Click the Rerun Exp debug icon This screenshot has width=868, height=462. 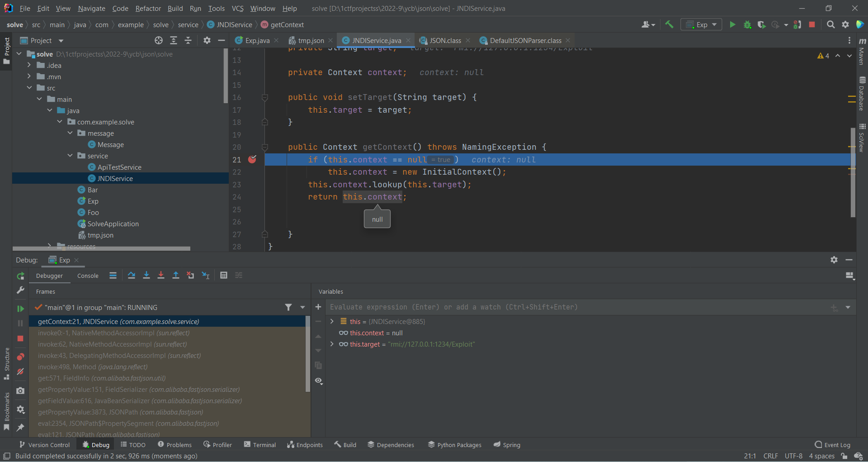click(x=20, y=276)
